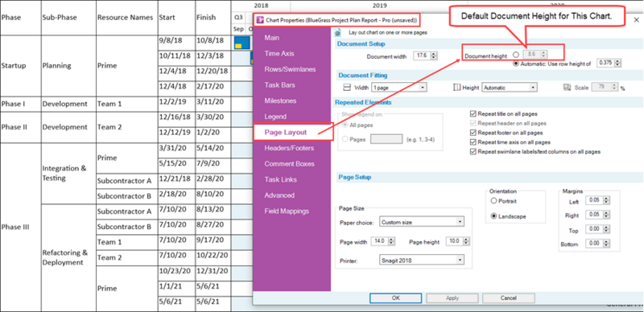Open the Legend tab
Screen dimensions: 644x312
(275, 117)
